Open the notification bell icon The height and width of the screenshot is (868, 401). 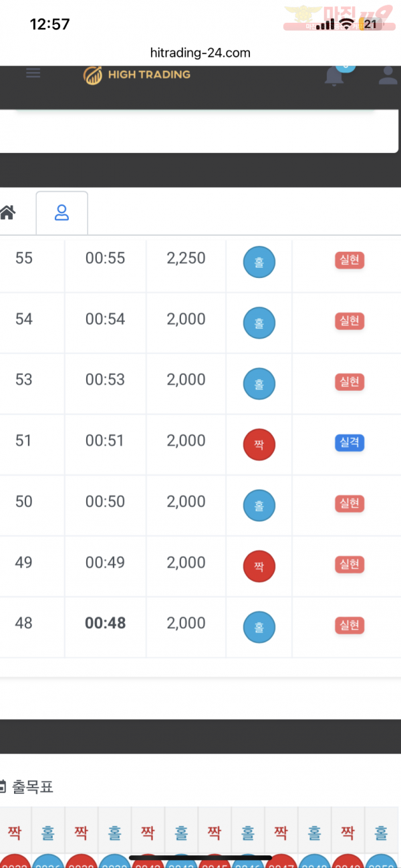334,76
